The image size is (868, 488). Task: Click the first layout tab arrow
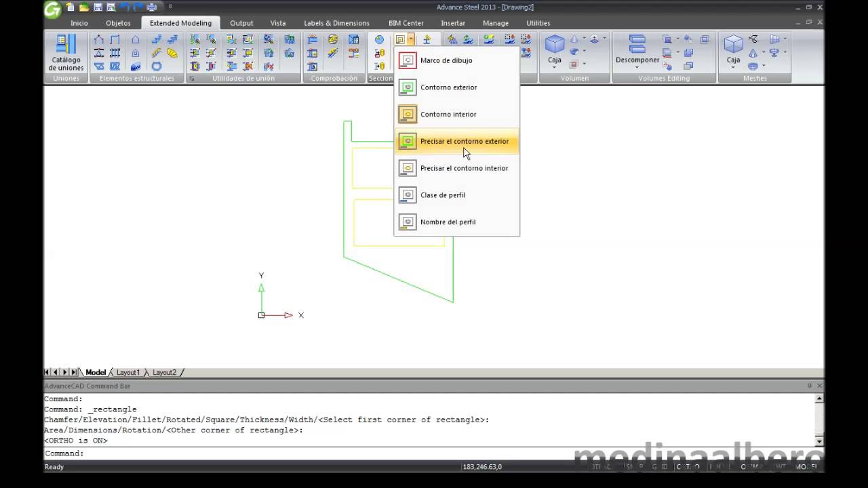tap(47, 372)
